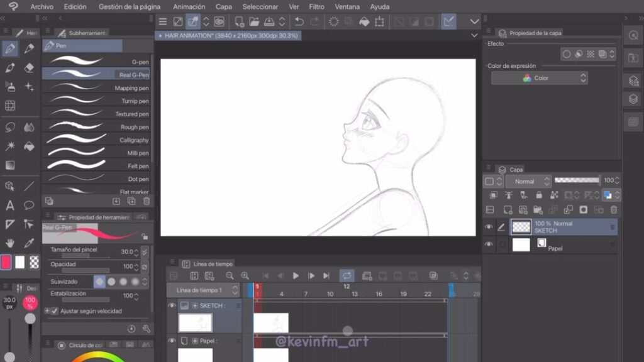Viewport: 644px width, 362px height.
Task: Open the Color de expresión dropdown
Action: [x=539, y=78]
